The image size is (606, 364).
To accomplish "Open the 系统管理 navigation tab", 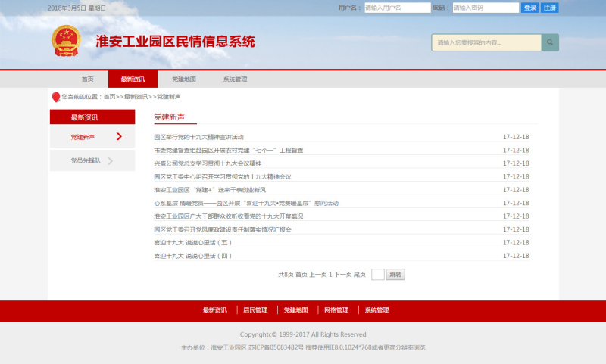I will click(235, 79).
